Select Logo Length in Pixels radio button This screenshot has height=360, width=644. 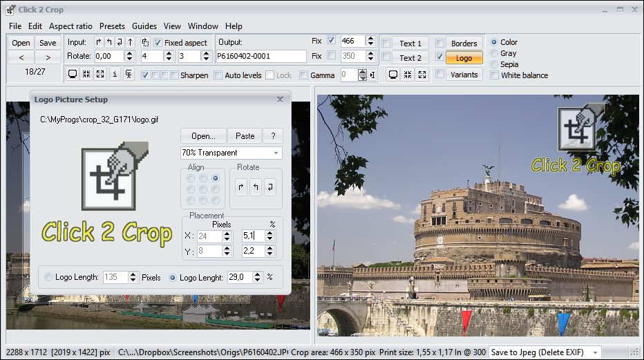[x=48, y=278]
